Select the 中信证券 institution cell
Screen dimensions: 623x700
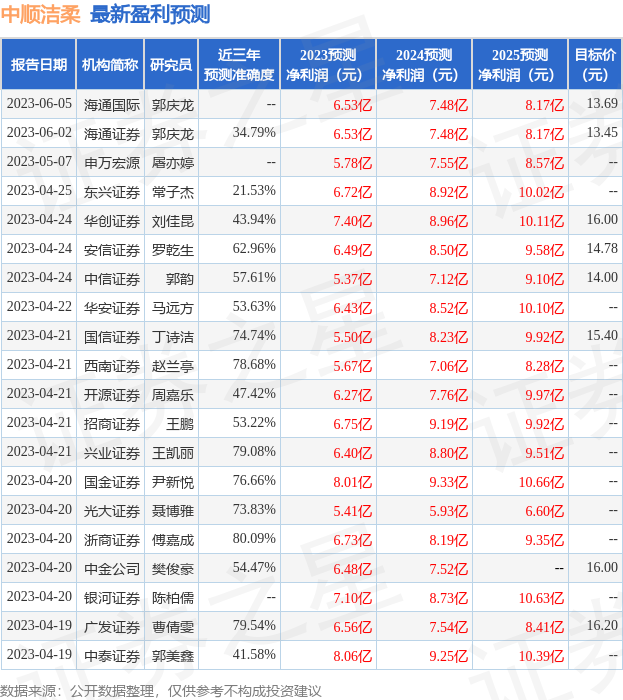pos(112,279)
